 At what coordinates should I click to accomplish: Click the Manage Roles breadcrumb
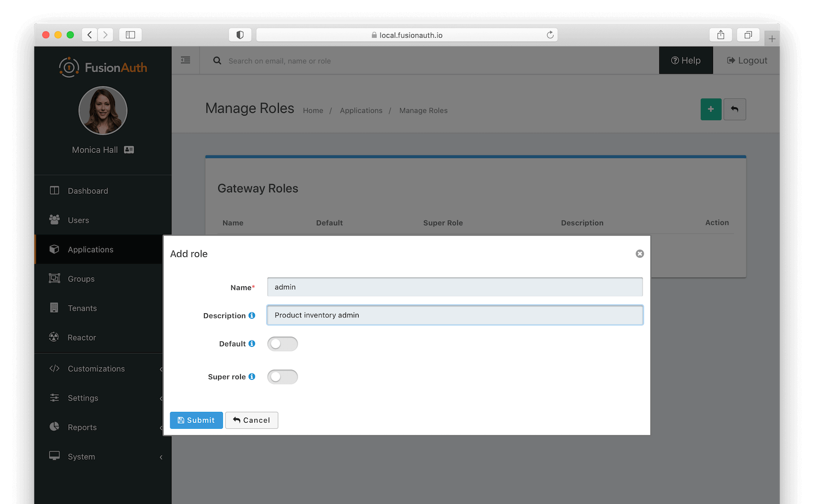point(423,110)
